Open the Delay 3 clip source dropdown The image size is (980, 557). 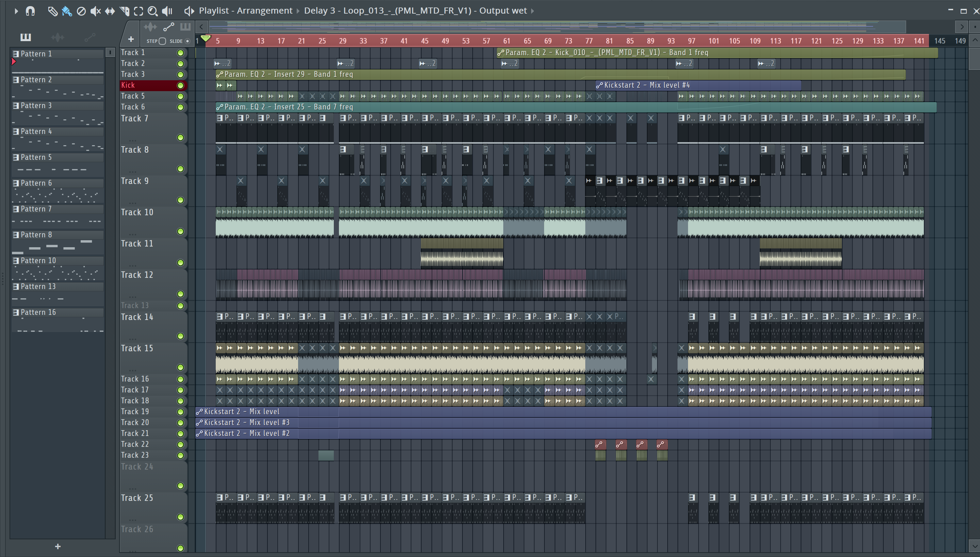[x=415, y=11]
